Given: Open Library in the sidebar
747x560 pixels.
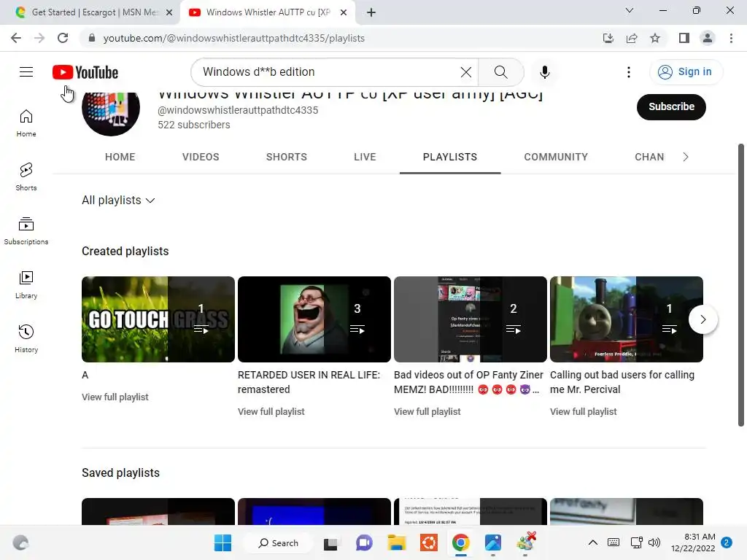Looking at the screenshot, I should pos(26,285).
